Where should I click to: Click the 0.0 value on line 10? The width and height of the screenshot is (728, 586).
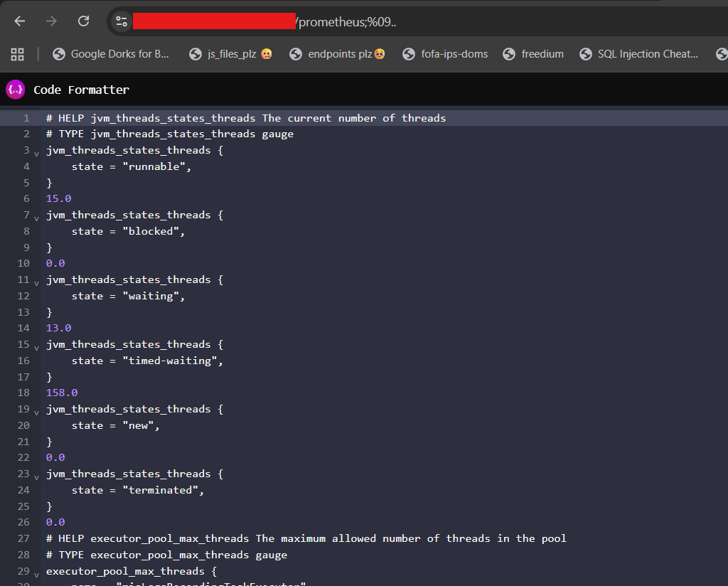click(55, 263)
